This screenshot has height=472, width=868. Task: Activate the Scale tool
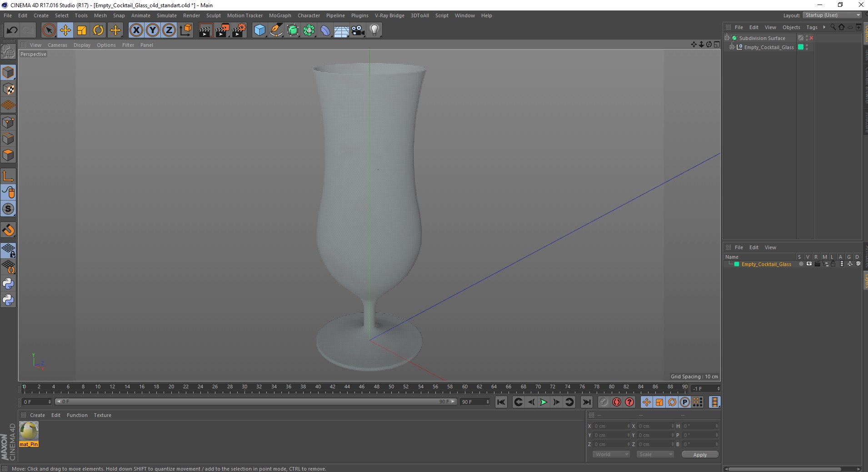coord(81,30)
